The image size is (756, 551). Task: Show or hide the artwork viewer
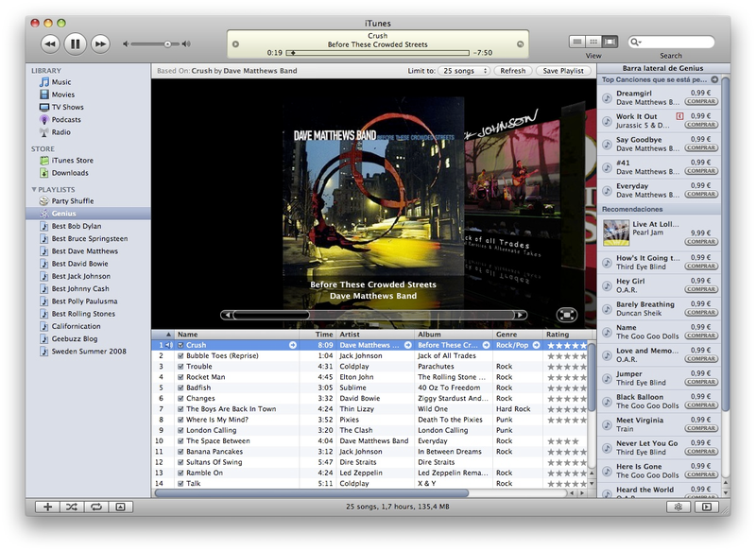click(x=121, y=507)
